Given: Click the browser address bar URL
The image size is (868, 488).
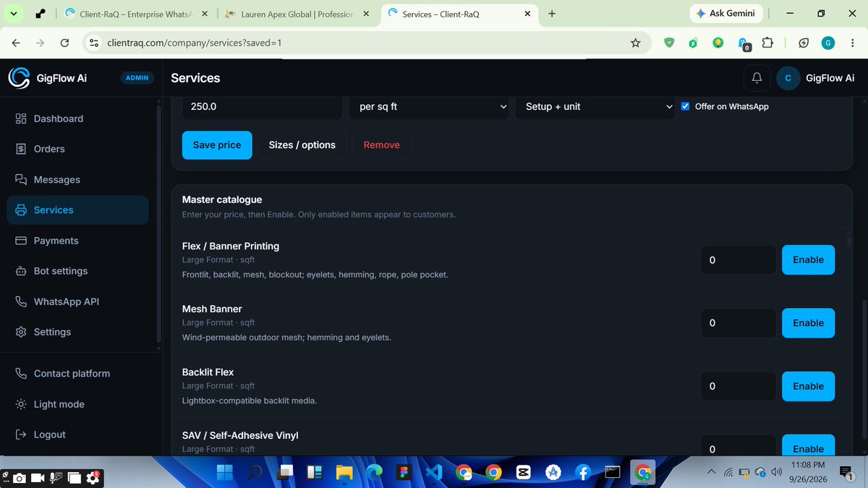Looking at the screenshot, I should coord(194,43).
